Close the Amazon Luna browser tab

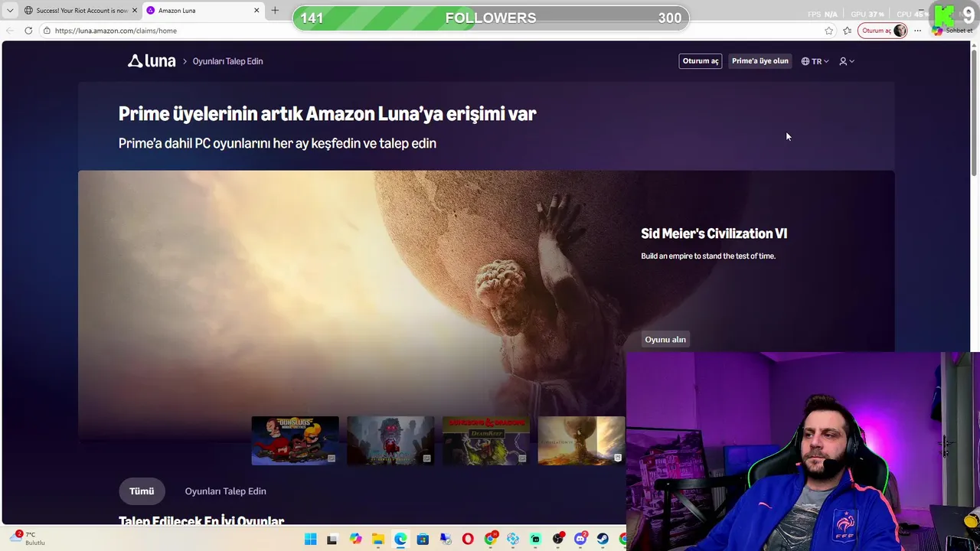(x=256, y=11)
